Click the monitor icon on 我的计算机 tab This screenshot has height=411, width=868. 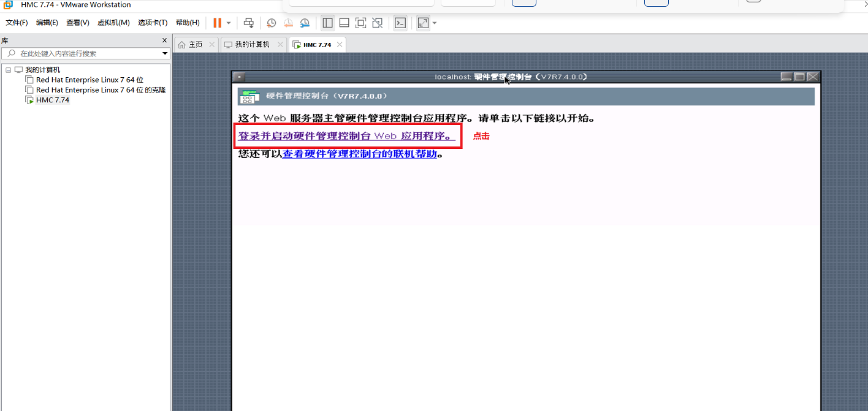click(228, 45)
